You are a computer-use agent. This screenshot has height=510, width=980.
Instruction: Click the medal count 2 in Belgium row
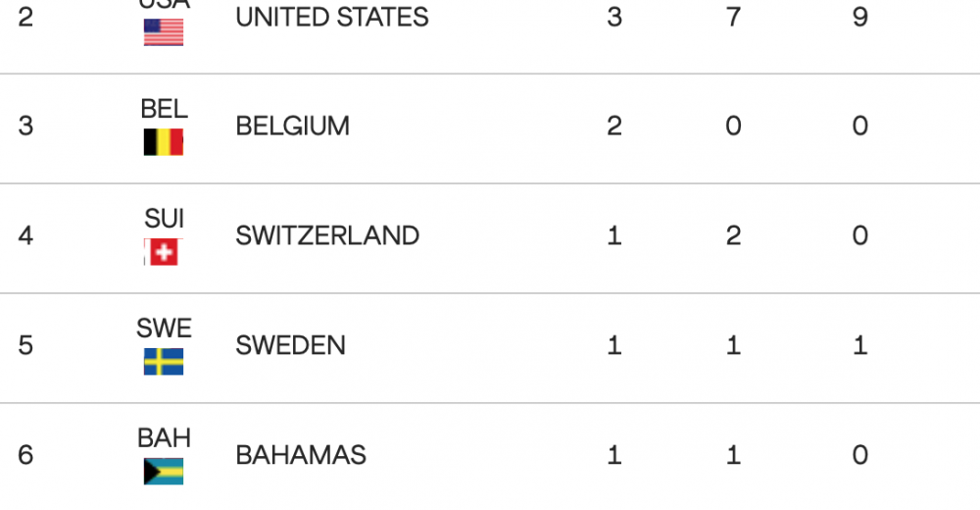(x=614, y=127)
